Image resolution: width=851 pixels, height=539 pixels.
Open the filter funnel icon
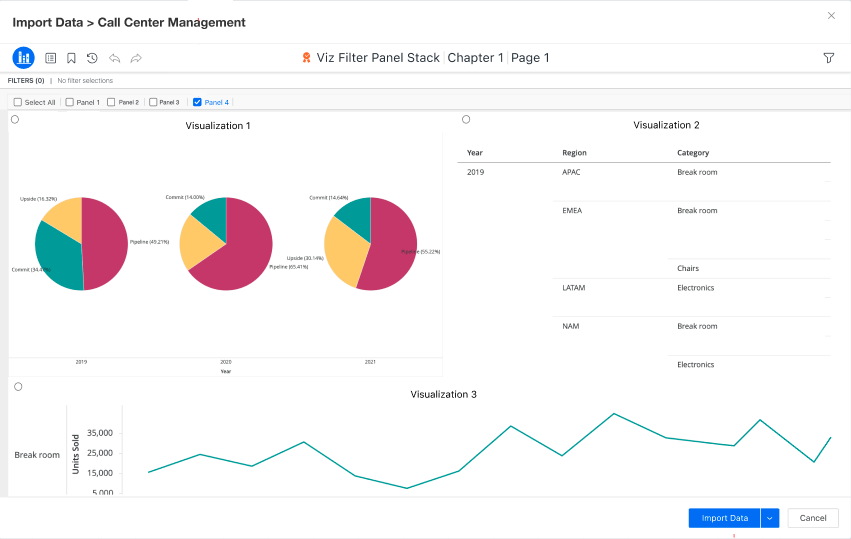tap(828, 58)
